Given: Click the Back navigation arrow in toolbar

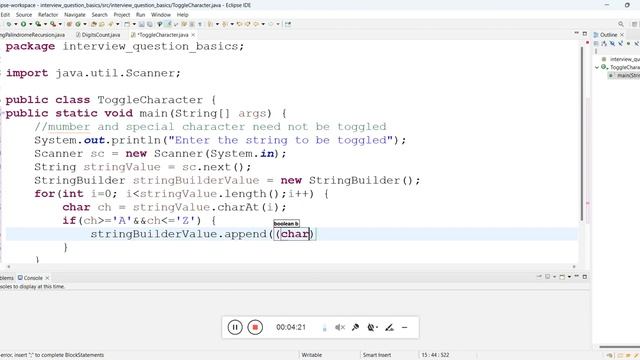Looking at the screenshot, I should (256, 24).
